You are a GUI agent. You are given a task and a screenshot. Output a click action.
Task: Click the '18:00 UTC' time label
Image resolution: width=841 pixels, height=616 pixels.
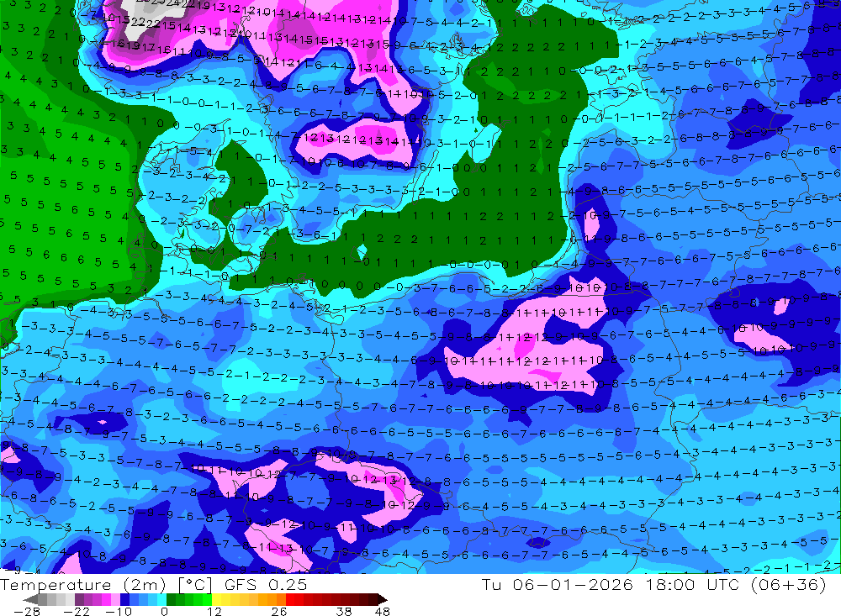(690, 584)
